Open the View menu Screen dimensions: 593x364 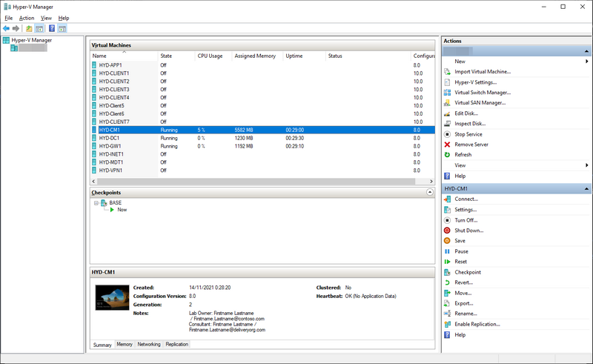click(x=46, y=18)
